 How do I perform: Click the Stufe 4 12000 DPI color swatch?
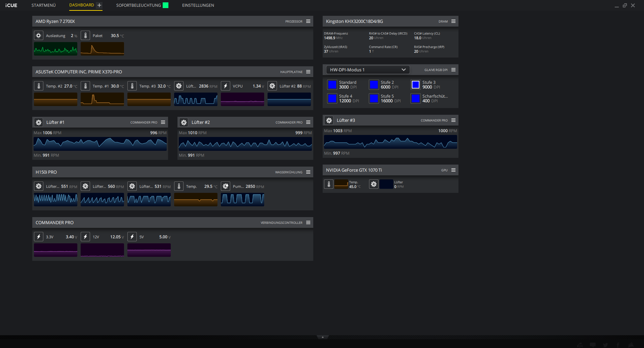(x=332, y=98)
